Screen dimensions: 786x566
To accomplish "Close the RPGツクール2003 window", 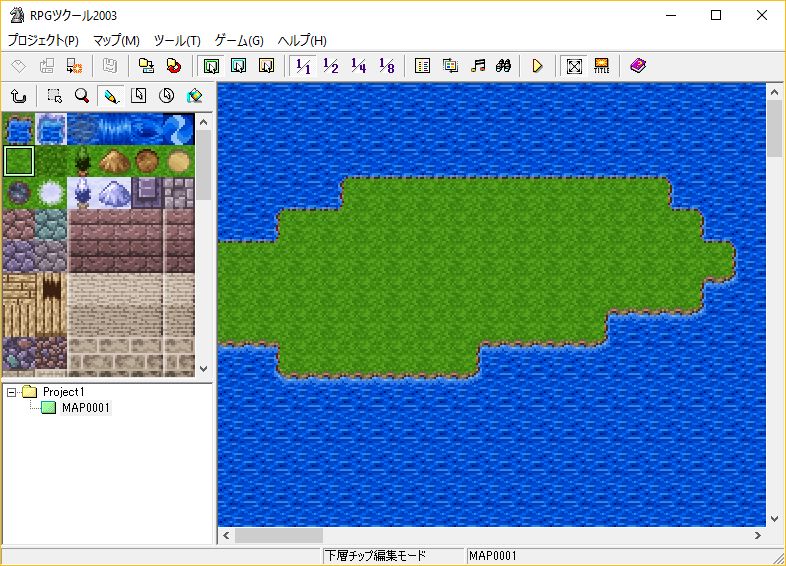I will [x=762, y=16].
